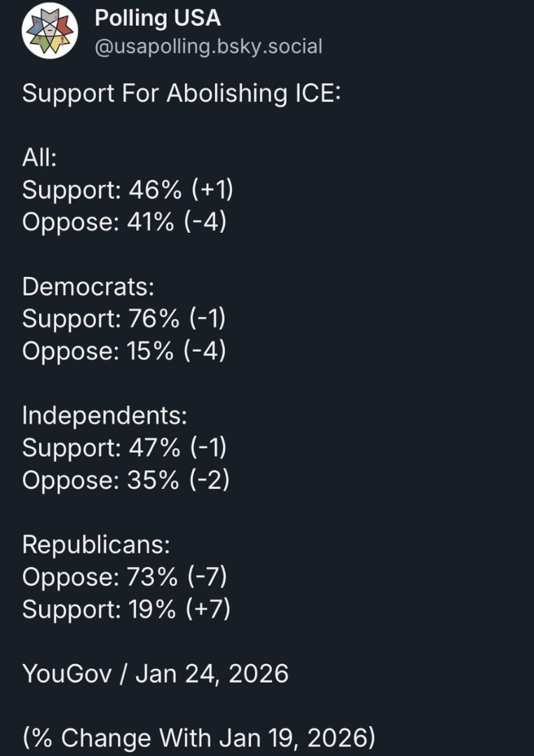
Task: Click the @usapolling.bsky.social handle
Action: [208, 46]
